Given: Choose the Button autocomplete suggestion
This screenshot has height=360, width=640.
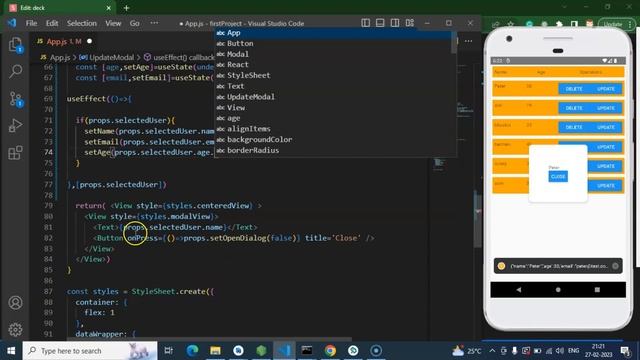Looking at the screenshot, I should point(332,43).
